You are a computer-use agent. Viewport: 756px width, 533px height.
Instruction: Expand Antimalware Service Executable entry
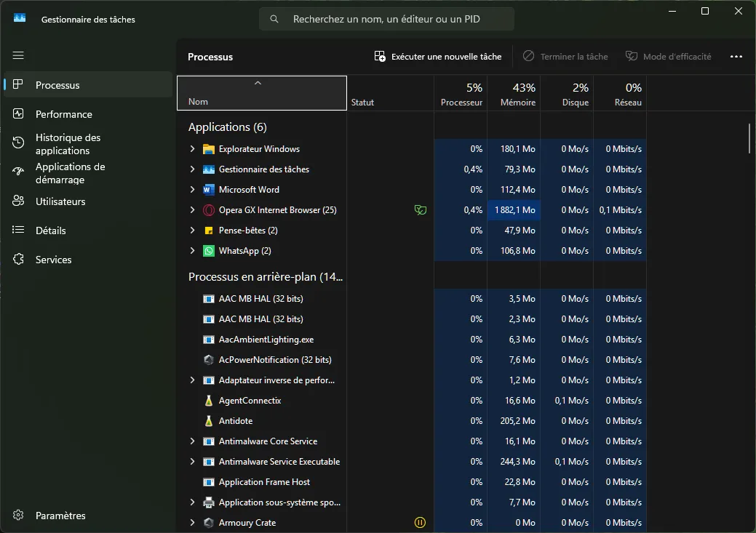(192, 462)
